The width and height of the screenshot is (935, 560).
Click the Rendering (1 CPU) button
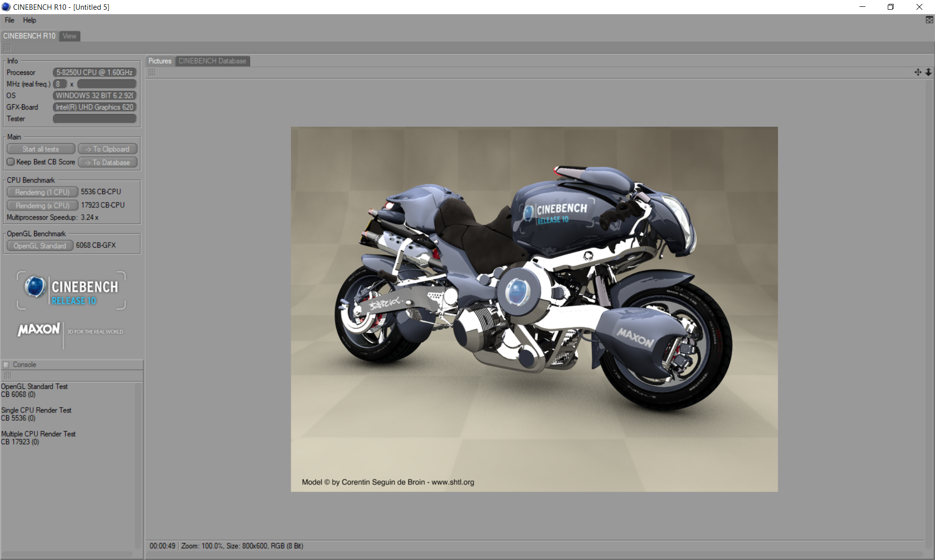(42, 192)
